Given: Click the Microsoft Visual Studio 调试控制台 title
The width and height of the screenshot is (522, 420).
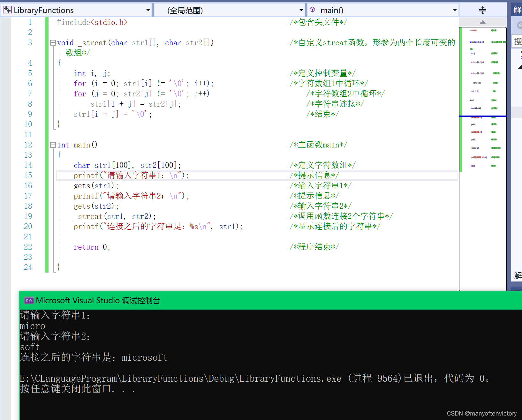Looking at the screenshot, I should pyautogui.click(x=98, y=301).
